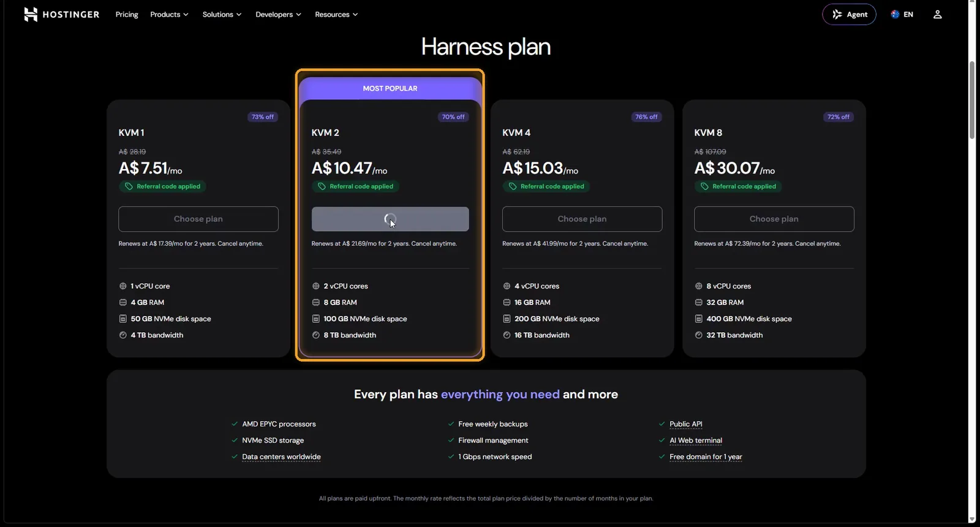Choose the KVM 8 plan
The width and height of the screenshot is (980, 527).
[774, 219]
